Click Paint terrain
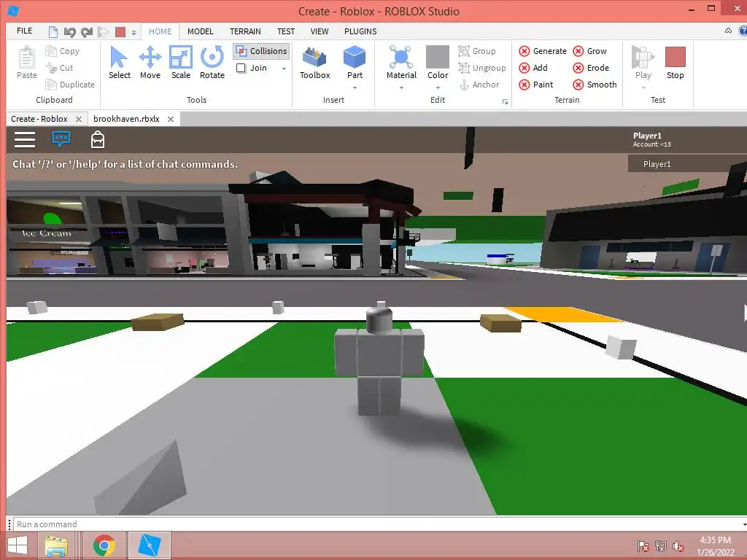The height and width of the screenshot is (560, 747). (x=536, y=85)
